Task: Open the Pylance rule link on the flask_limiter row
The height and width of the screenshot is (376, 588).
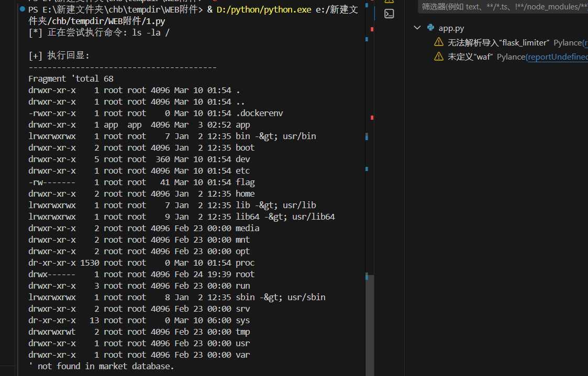Action: [584, 42]
